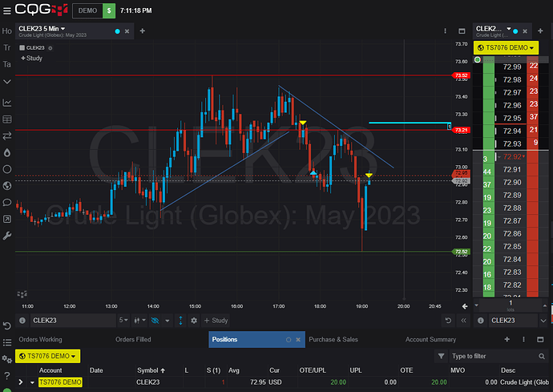Add a new tab in bottom panel

pyautogui.click(x=507, y=339)
